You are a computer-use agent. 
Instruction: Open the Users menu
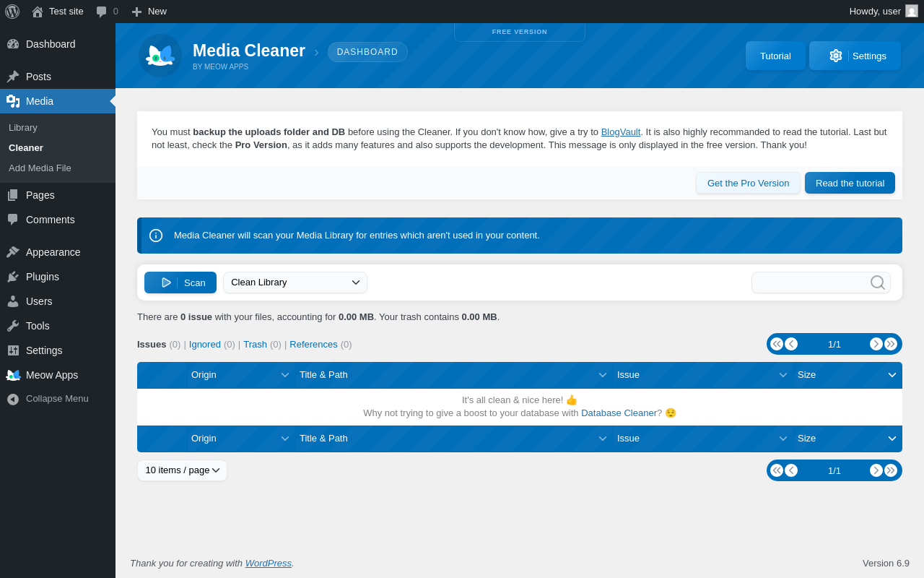[58, 301]
